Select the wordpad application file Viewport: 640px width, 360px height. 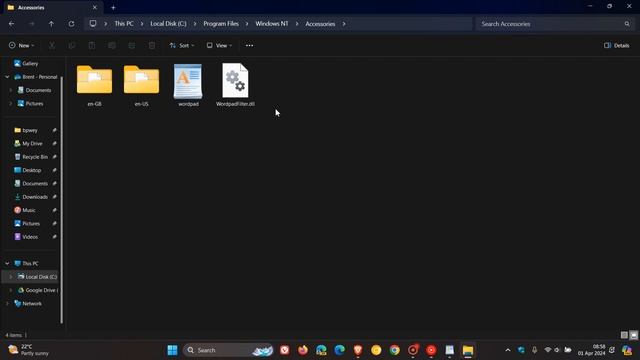(x=188, y=85)
